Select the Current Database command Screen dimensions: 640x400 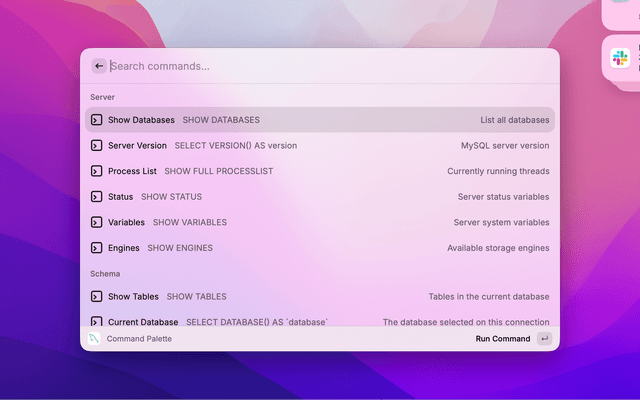[320, 320]
